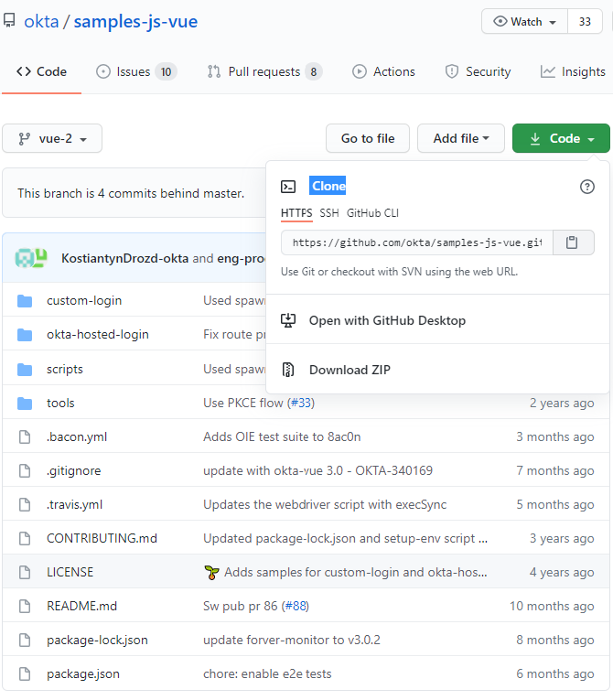Open pull request #88 link

tap(295, 606)
